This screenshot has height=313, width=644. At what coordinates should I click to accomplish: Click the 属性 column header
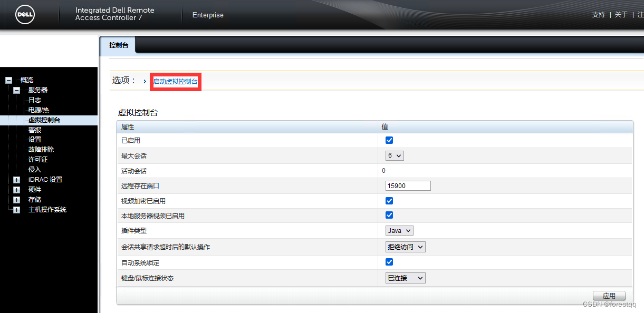click(x=128, y=127)
